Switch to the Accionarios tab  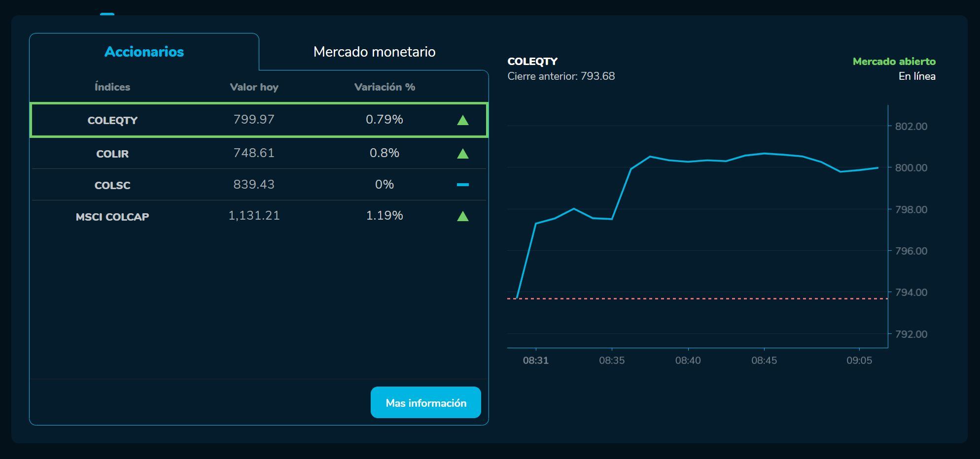(x=143, y=51)
